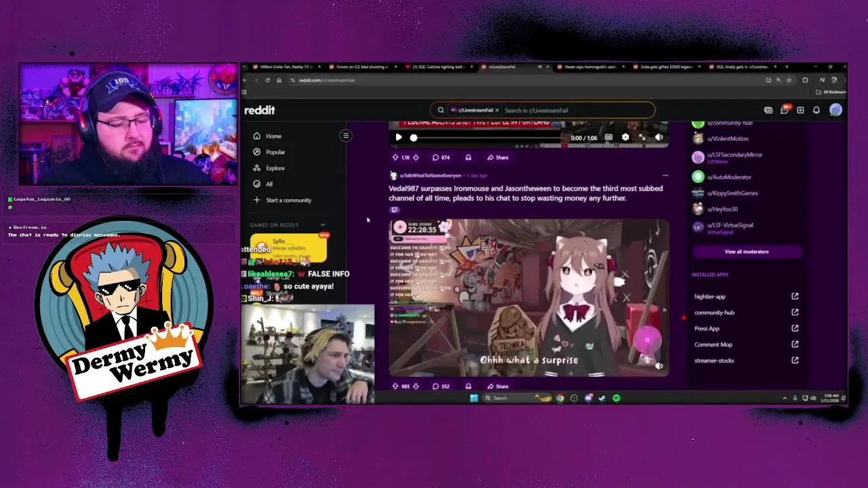The height and width of the screenshot is (488, 868).
Task: Play the Vedal987 video thumbnail
Action: (529, 298)
